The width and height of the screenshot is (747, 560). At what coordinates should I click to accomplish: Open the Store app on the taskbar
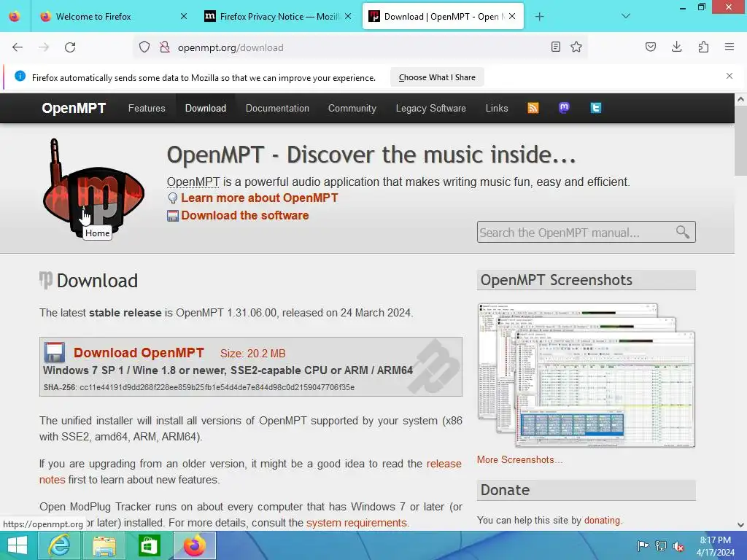tap(149, 545)
